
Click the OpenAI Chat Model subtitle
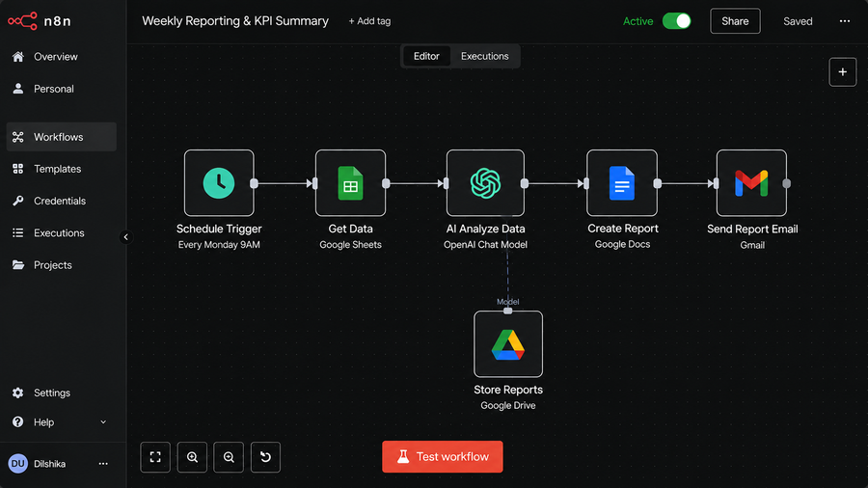tap(485, 245)
